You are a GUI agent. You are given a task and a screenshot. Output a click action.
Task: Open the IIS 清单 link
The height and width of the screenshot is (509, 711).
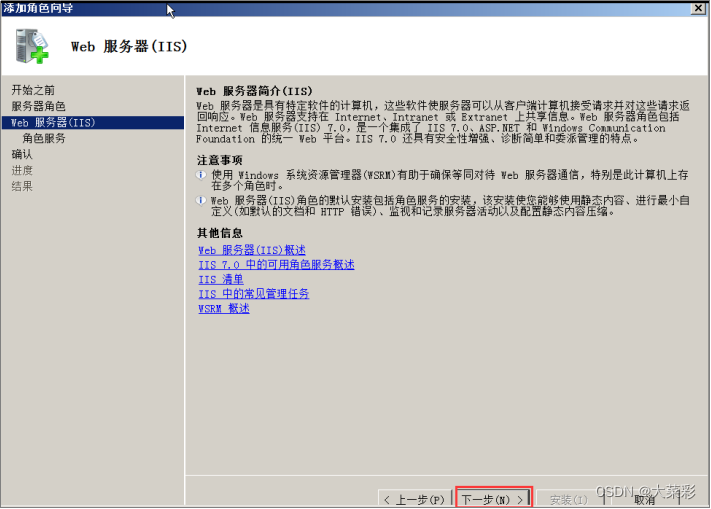click(221, 279)
